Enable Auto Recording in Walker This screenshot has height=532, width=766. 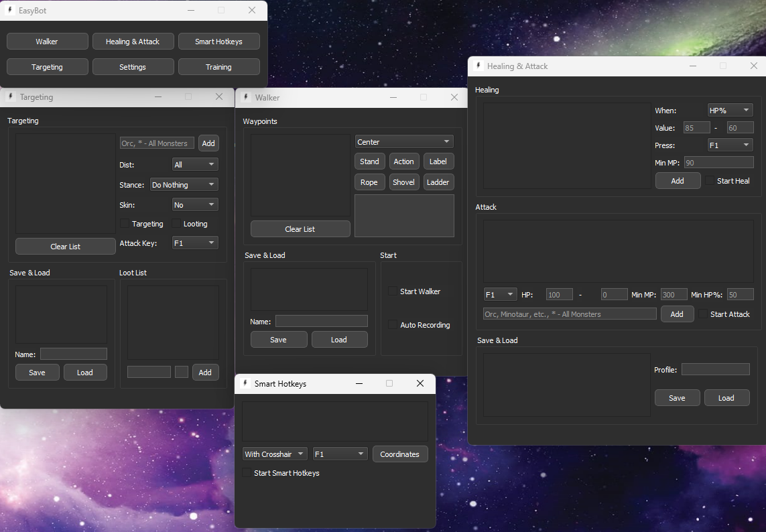[x=393, y=325]
